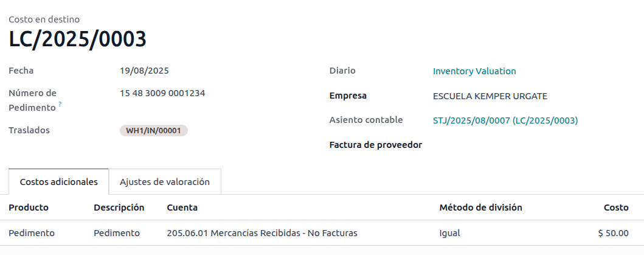644x255 pixels.
Task: Click the Fecha date field 19/08/2025
Action: (144, 71)
